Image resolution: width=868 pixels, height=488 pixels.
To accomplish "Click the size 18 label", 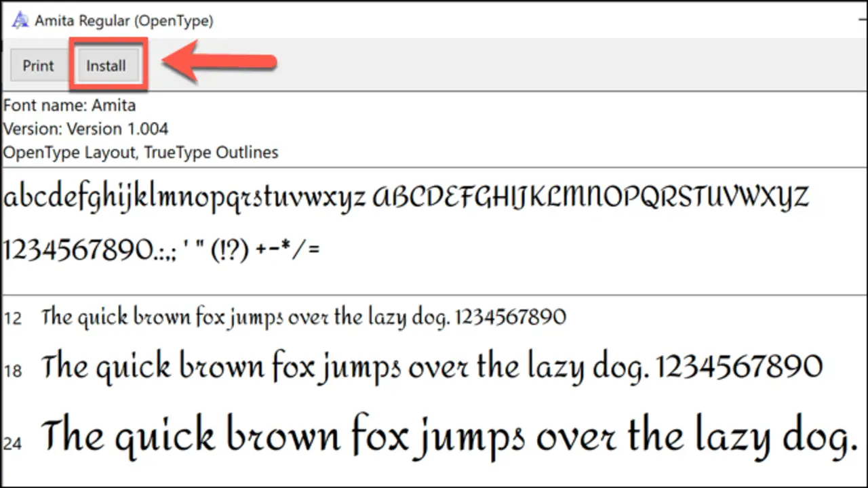I will [x=12, y=371].
